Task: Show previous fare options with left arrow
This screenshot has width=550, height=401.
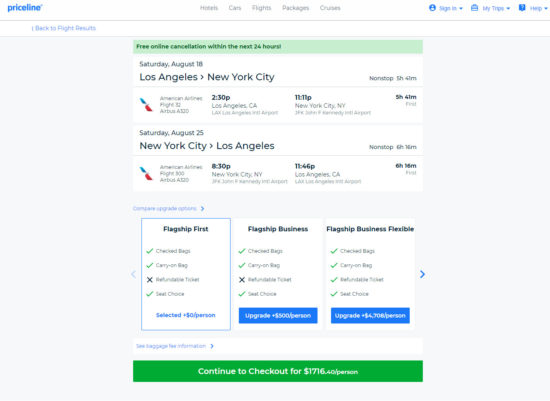Action: (133, 274)
